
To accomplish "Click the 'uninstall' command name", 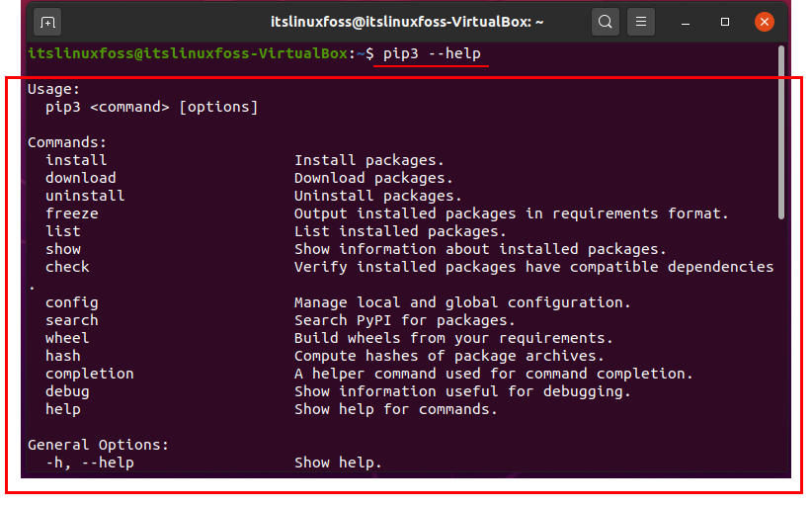I will (x=85, y=196).
